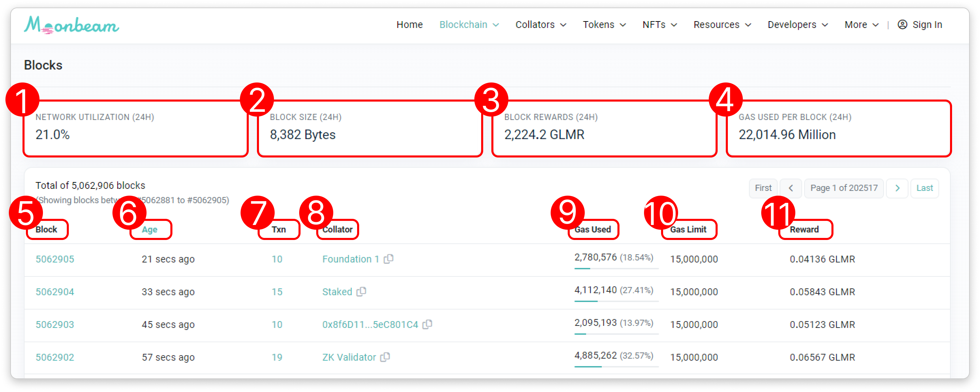This screenshot has width=980, height=392.
Task: Copy ZK Validator collator address
Action: [385, 357]
